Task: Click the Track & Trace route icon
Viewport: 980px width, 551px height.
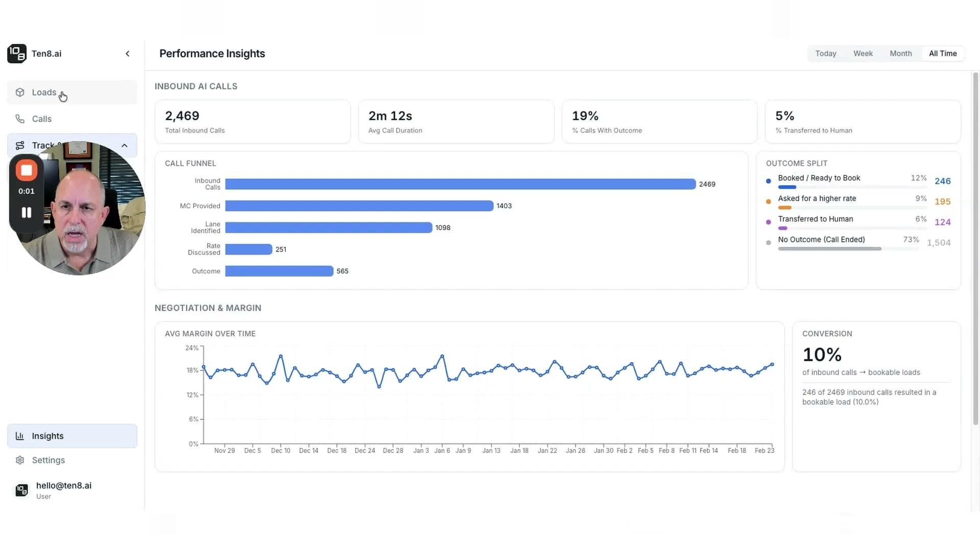Action: tap(20, 145)
